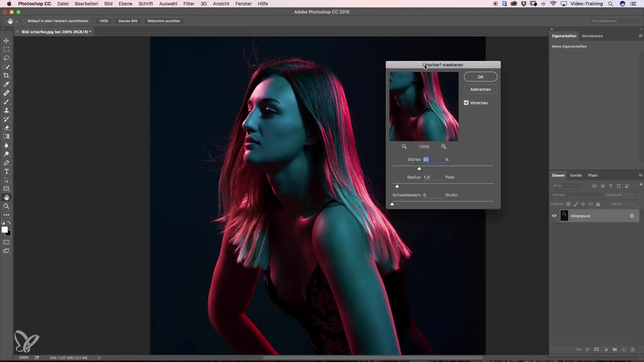
Task: Confirm Unscharf maskieren with OK
Action: [480, 77]
